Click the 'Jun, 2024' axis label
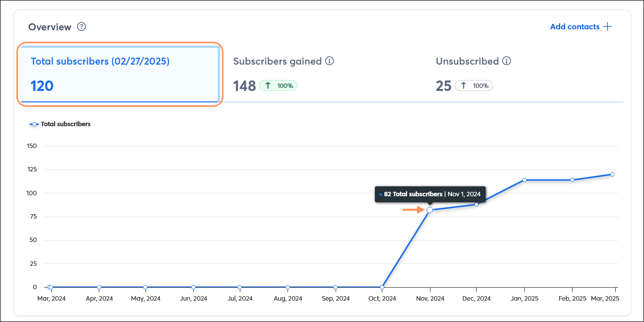The height and width of the screenshot is (322, 644). (193, 299)
